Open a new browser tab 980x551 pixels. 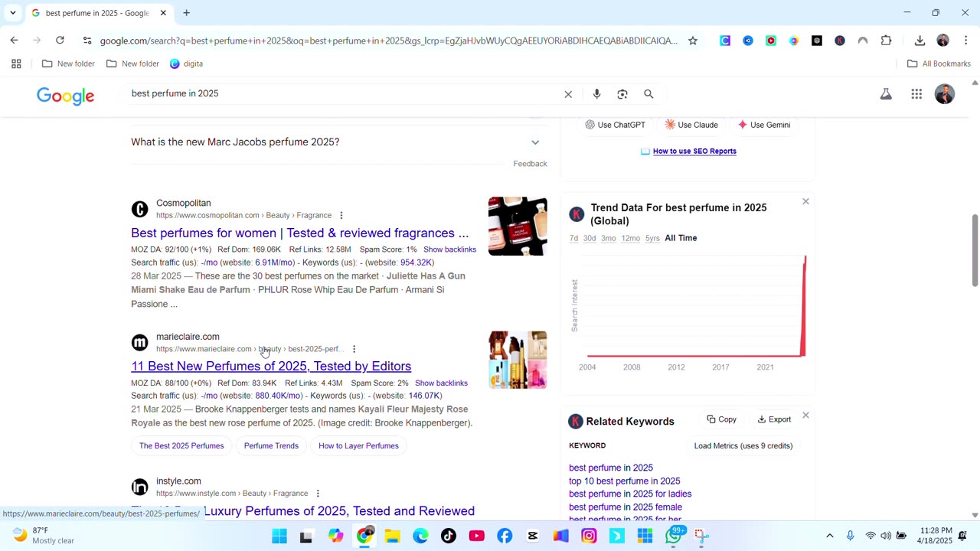click(186, 13)
